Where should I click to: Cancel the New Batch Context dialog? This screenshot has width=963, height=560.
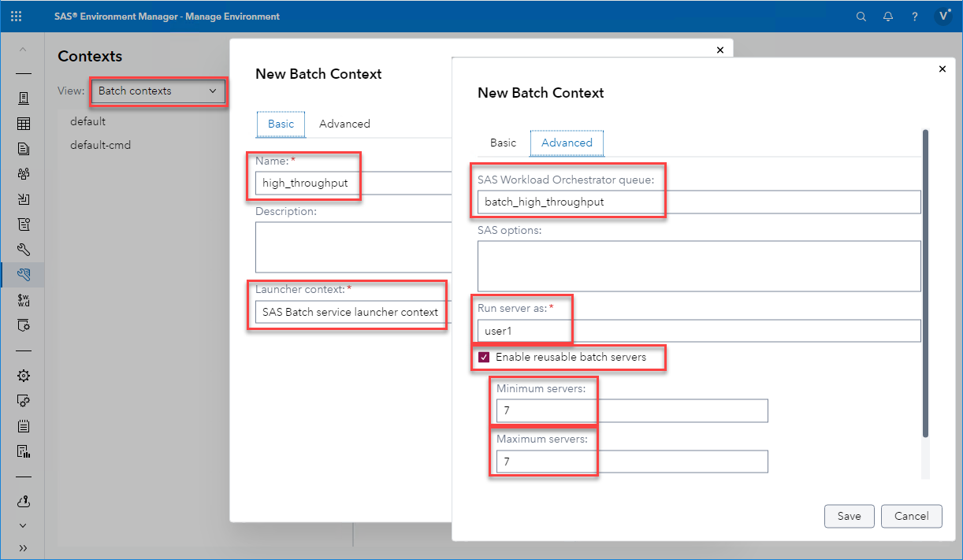pos(911,516)
